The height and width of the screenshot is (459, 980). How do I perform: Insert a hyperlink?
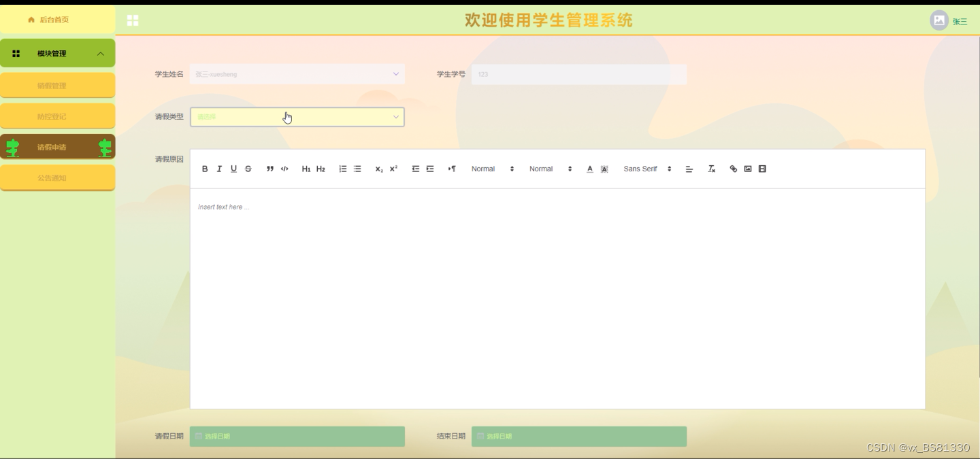point(733,169)
